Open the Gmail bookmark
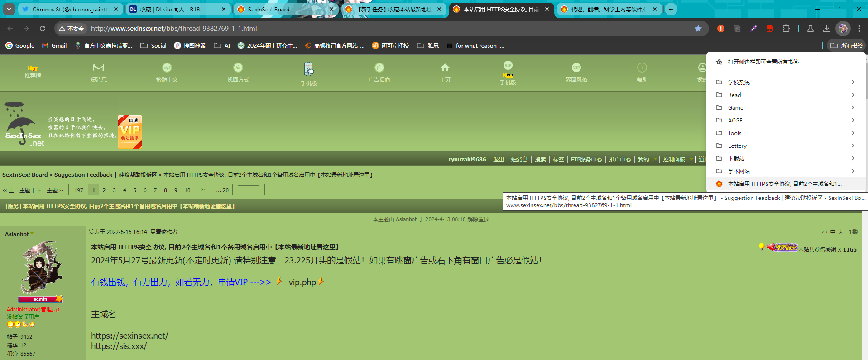This screenshot has width=868, height=360. click(54, 45)
